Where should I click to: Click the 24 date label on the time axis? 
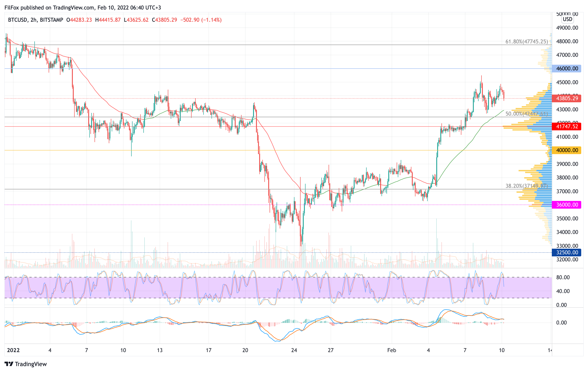tap(294, 350)
